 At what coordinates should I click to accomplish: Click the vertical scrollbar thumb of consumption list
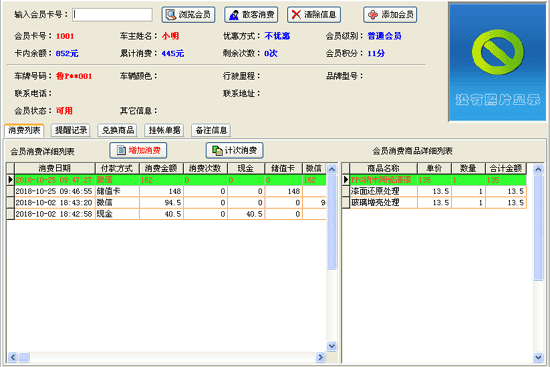331,222
